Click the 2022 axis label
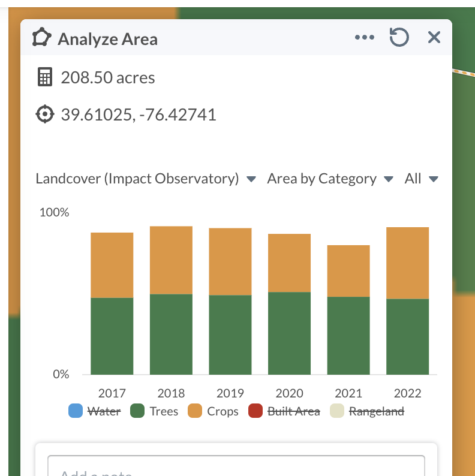 click(408, 393)
